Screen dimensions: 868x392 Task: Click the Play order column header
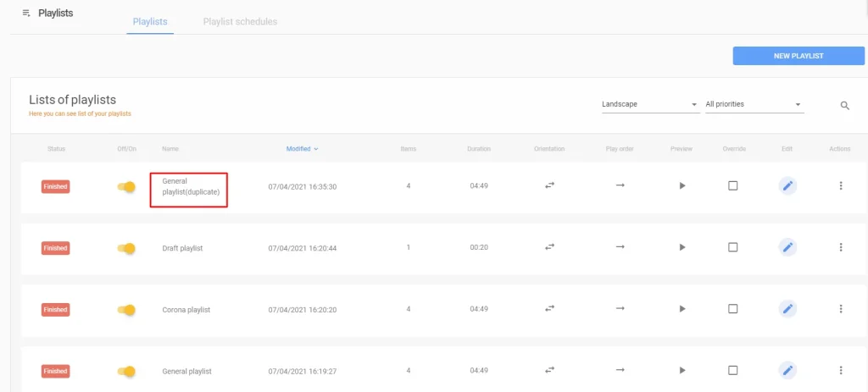620,149
